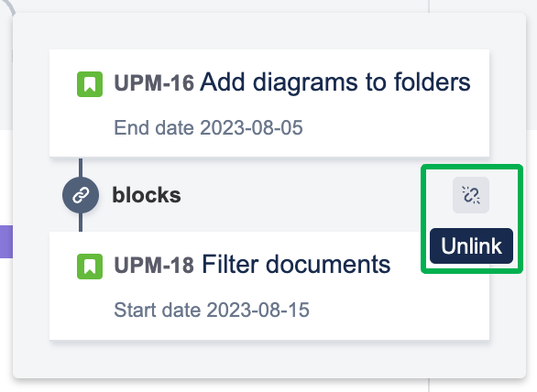Click the 'blocks' dependency type label

(x=147, y=195)
